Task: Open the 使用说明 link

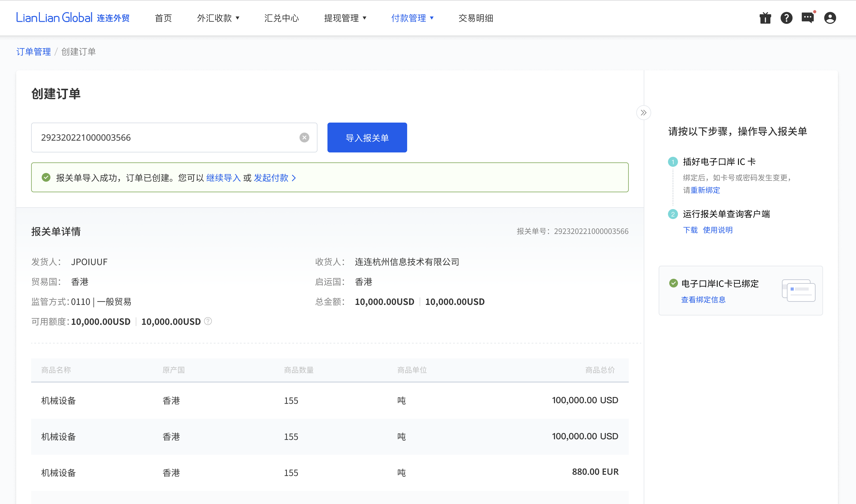Action: [x=717, y=230]
